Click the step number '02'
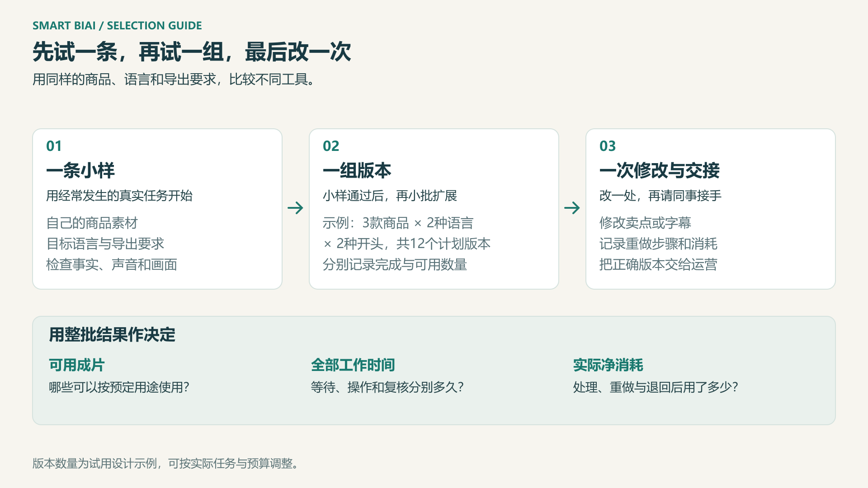Screen dimensions: 868x488 point(331,146)
